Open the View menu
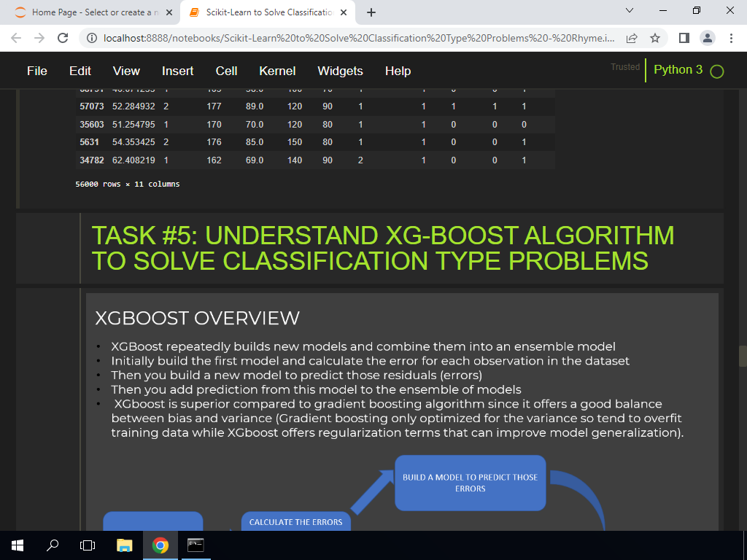The width and height of the screenshot is (747, 560). [x=126, y=71]
